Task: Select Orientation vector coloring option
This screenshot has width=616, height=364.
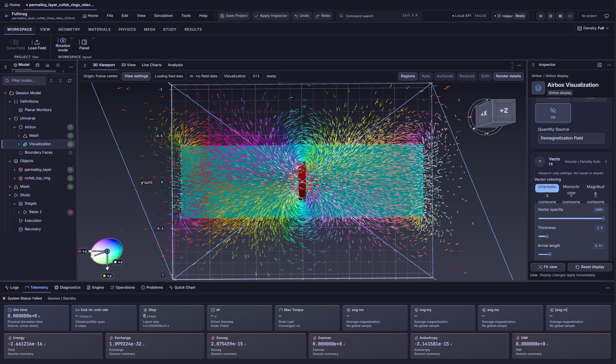Action: (547, 188)
